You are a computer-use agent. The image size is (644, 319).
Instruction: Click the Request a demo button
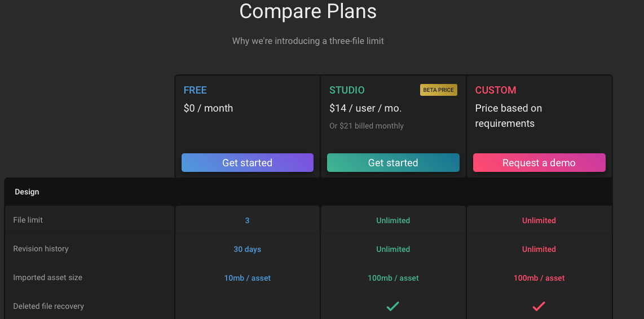click(539, 162)
